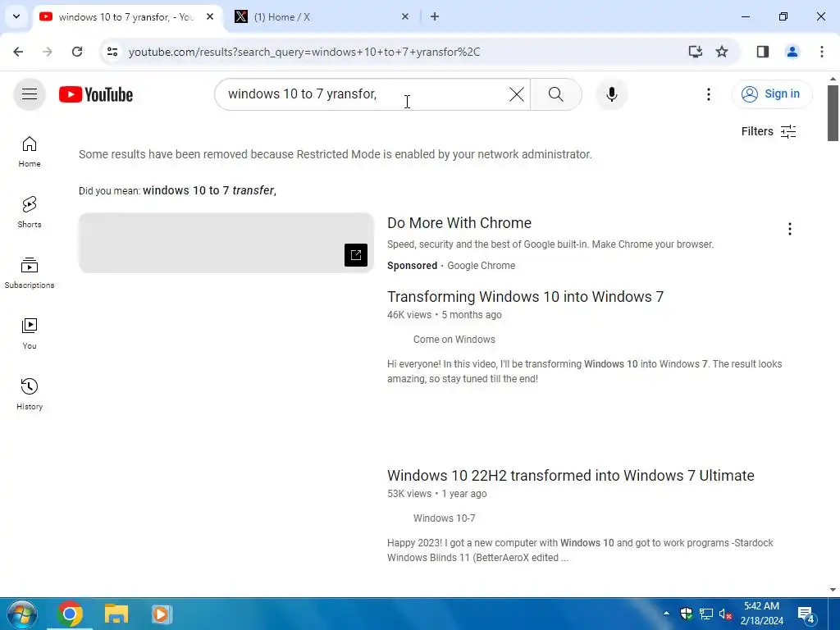Open Subscriptions from the sidebar
The image size is (840, 630).
pyautogui.click(x=30, y=272)
